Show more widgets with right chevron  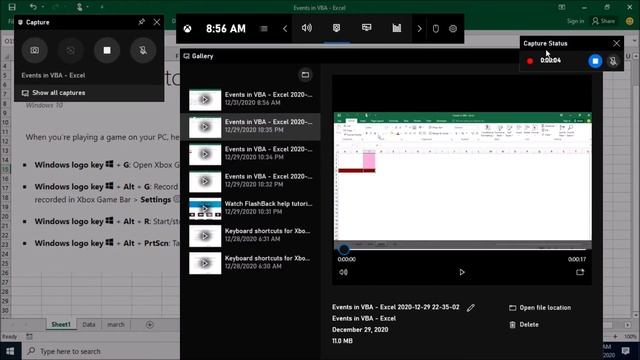click(x=419, y=29)
